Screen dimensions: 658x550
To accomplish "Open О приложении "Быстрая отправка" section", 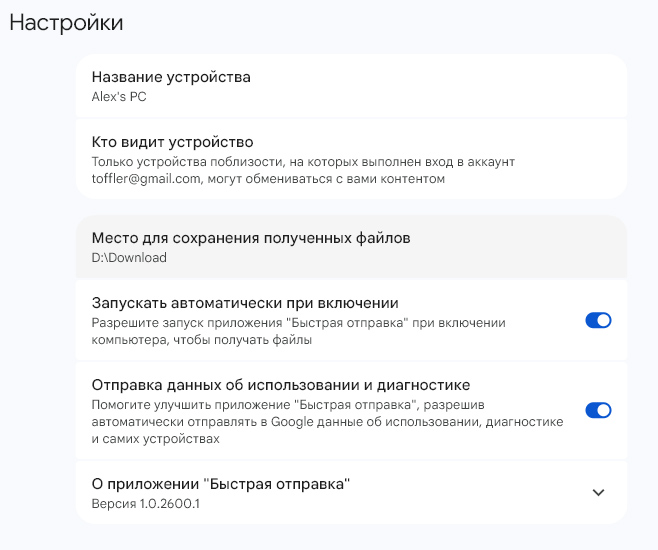I will pyautogui.click(x=351, y=493).
